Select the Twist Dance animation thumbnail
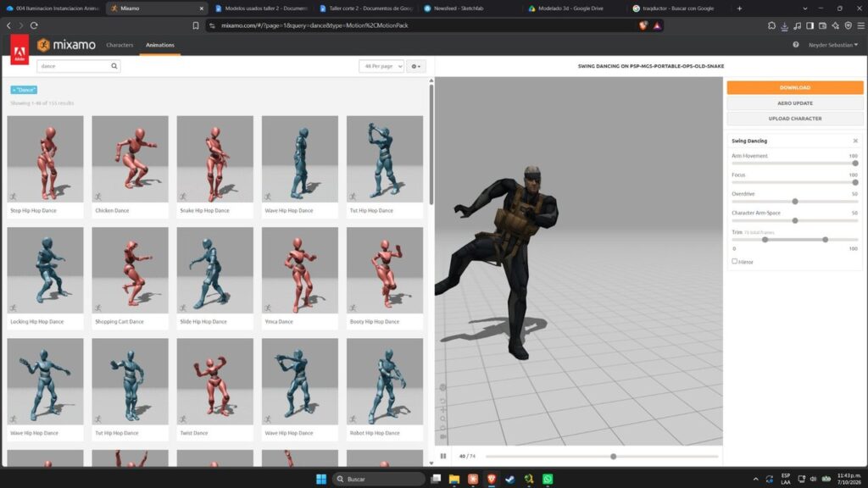Image resolution: width=868 pixels, height=488 pixels. (214, 381)
